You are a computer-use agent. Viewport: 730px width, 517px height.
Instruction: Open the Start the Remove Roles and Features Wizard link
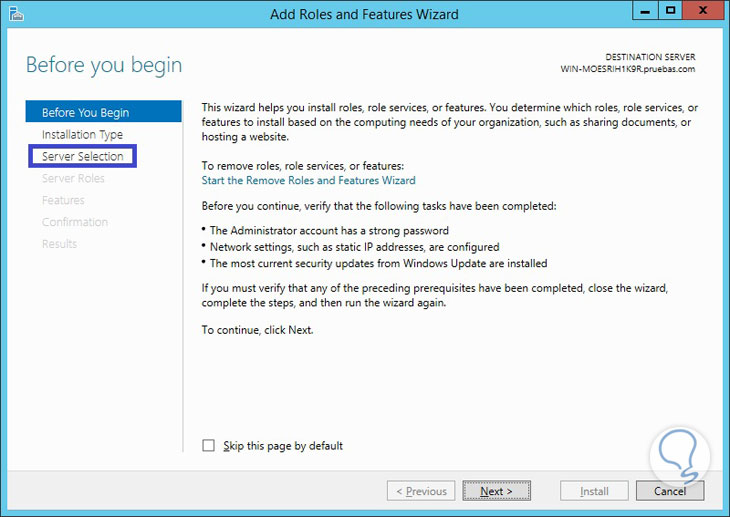tap(308, 181)
